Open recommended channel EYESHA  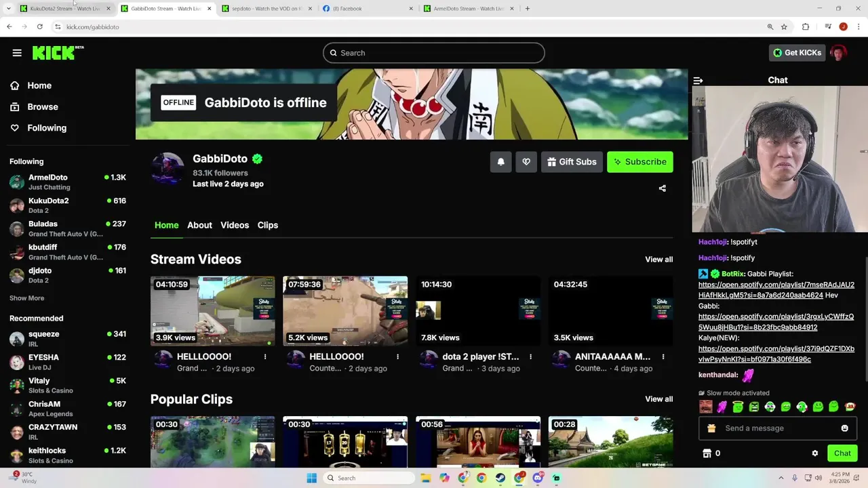[x=68, y=362]
